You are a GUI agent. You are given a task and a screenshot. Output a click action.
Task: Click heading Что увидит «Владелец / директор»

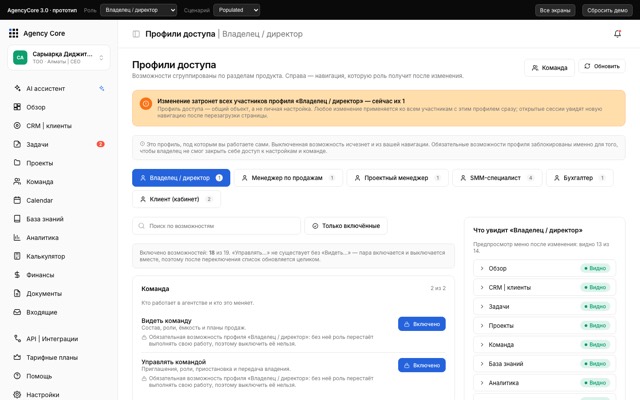click(527, 230)
